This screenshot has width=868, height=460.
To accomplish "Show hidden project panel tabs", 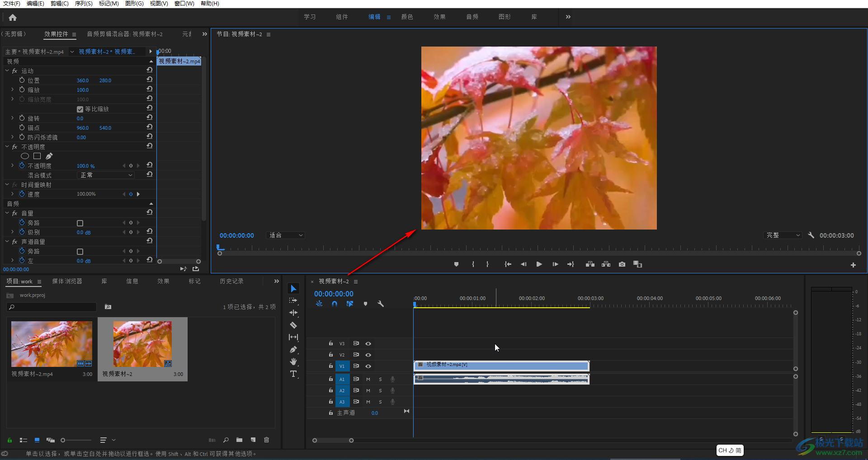I will pos(276,281).
